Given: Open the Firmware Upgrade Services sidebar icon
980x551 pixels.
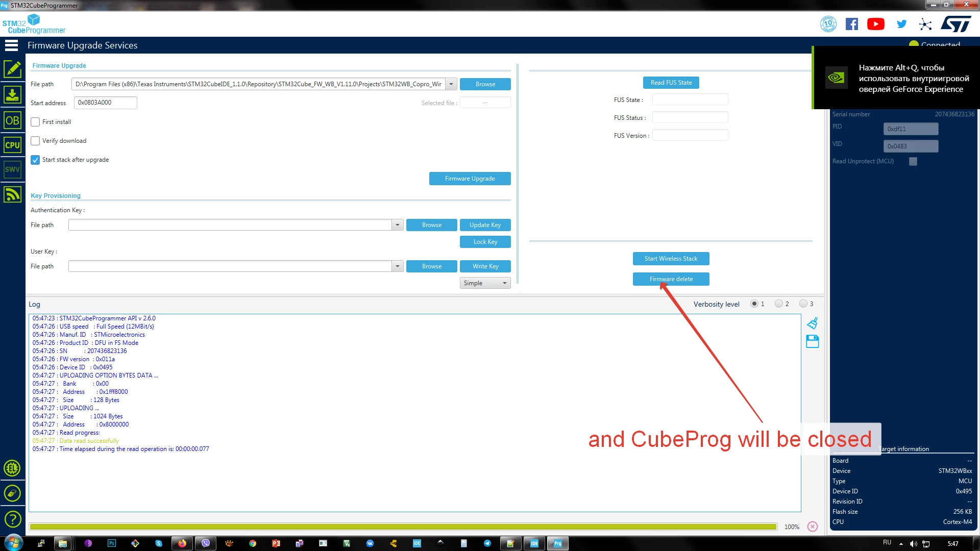Looking at the screenshot, I should [12, 194].
